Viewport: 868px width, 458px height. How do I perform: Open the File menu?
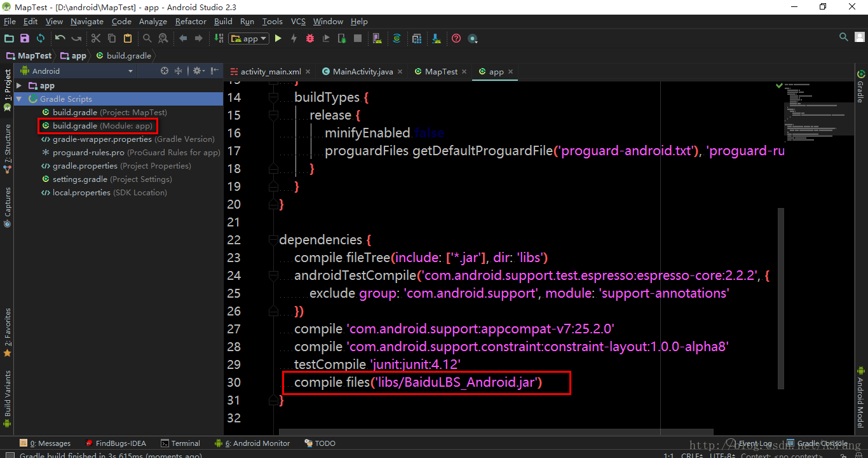tap(10, 22)
